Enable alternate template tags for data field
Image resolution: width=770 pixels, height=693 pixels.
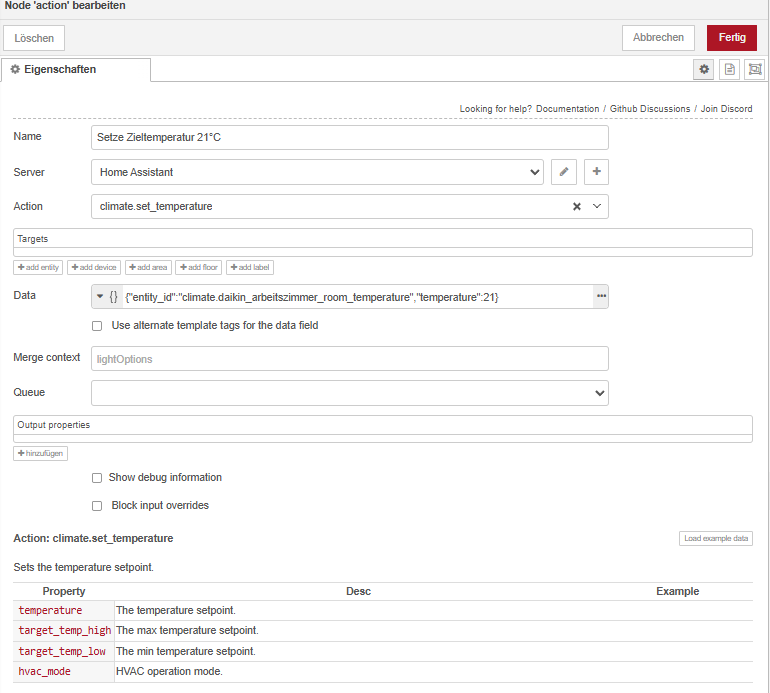coord(97,326)
